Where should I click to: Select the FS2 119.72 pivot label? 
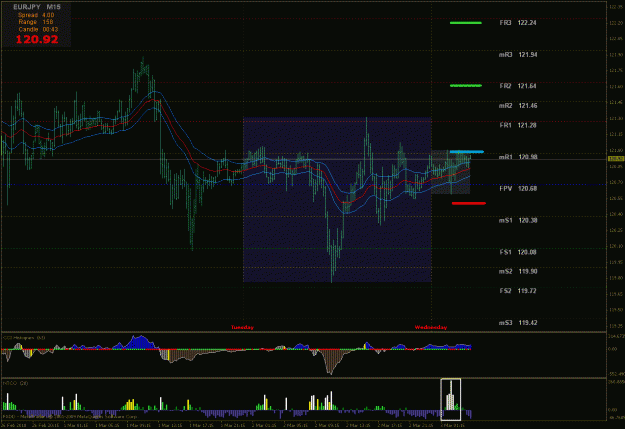(x=518, y=291)
